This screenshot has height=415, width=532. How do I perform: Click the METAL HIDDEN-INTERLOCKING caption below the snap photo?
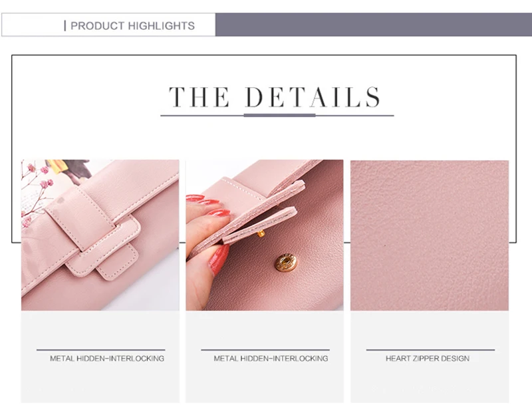pyautogui.click(x=271, y=358)
